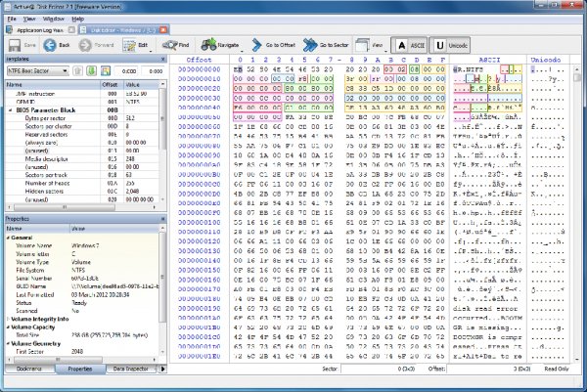
Task: Click the Go to Sector double-arrow icon
Action: pos(309,45)
